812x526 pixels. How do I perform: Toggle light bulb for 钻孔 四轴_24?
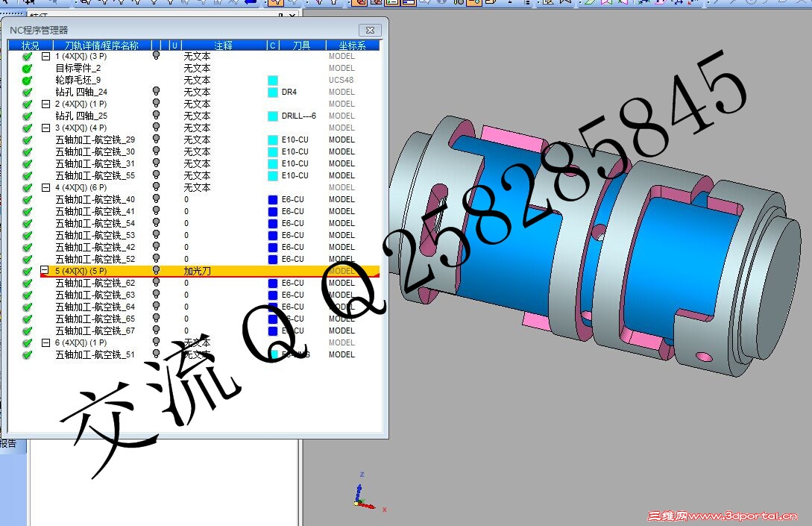156,91
